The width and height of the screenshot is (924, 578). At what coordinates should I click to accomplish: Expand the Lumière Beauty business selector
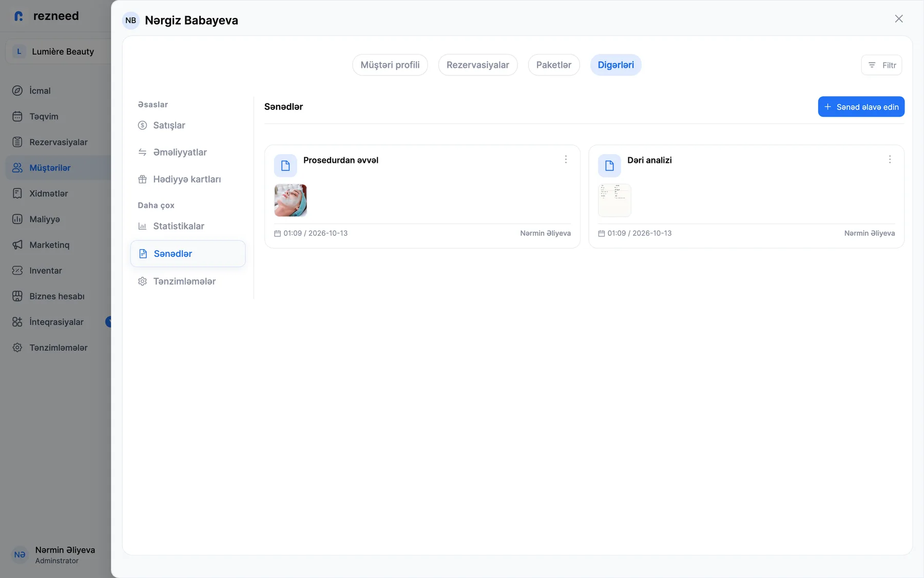tap(59, 51)
